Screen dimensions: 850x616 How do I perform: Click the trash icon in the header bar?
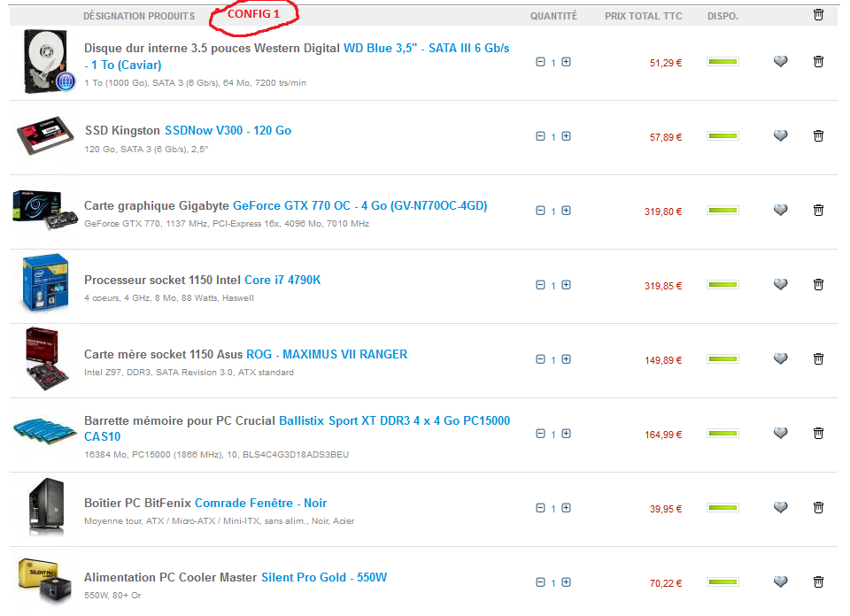(x=818, y=15)
